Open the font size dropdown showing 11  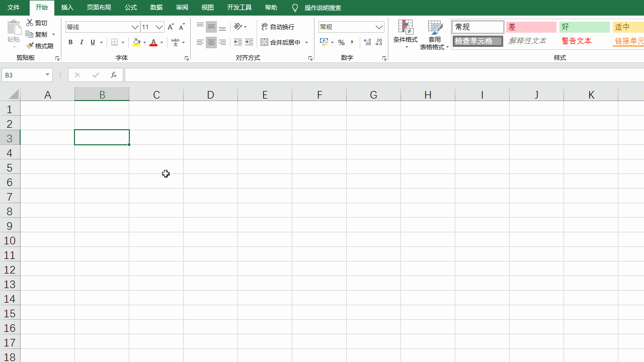pos(159,27)
